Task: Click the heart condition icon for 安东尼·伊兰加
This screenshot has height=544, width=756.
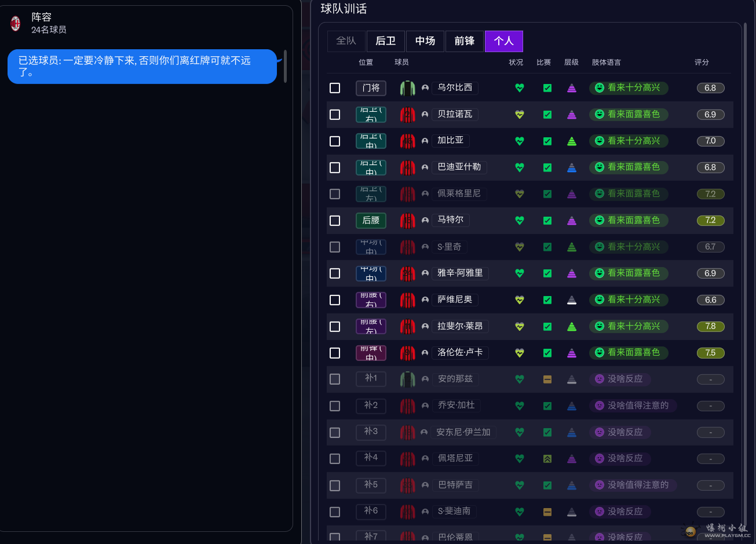Action: point(519,432)
